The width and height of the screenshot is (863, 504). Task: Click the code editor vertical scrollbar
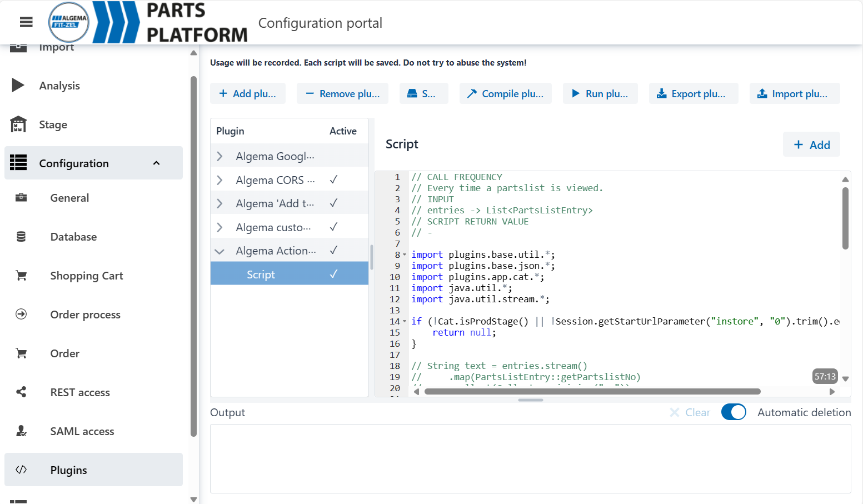tap(845, 218)
